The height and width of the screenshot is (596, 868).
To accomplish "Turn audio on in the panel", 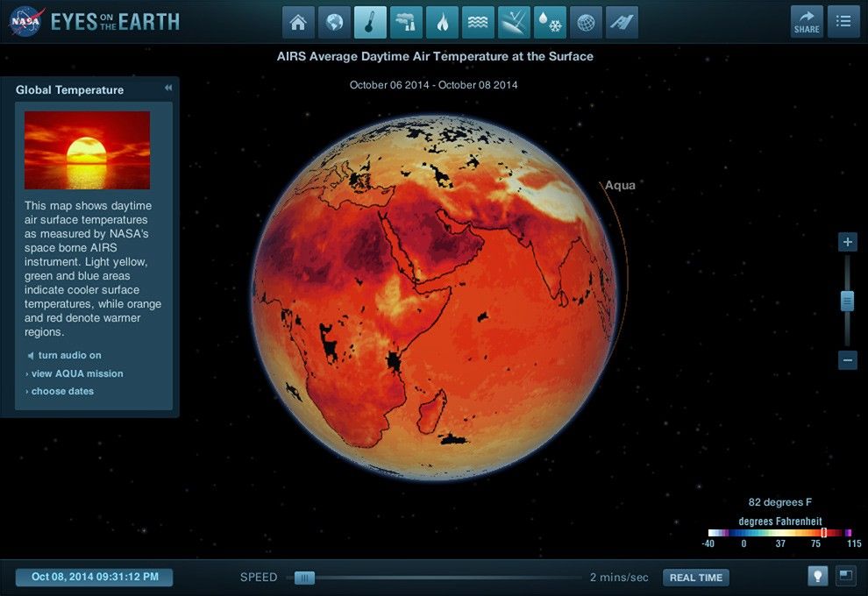I will [66, 355].
